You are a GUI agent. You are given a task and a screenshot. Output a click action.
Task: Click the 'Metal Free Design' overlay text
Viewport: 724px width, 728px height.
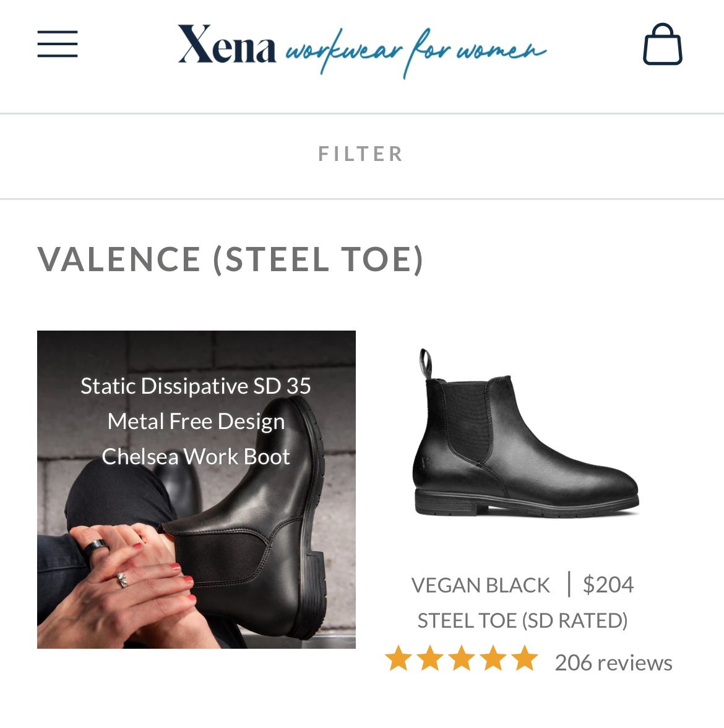coord(196,422)
